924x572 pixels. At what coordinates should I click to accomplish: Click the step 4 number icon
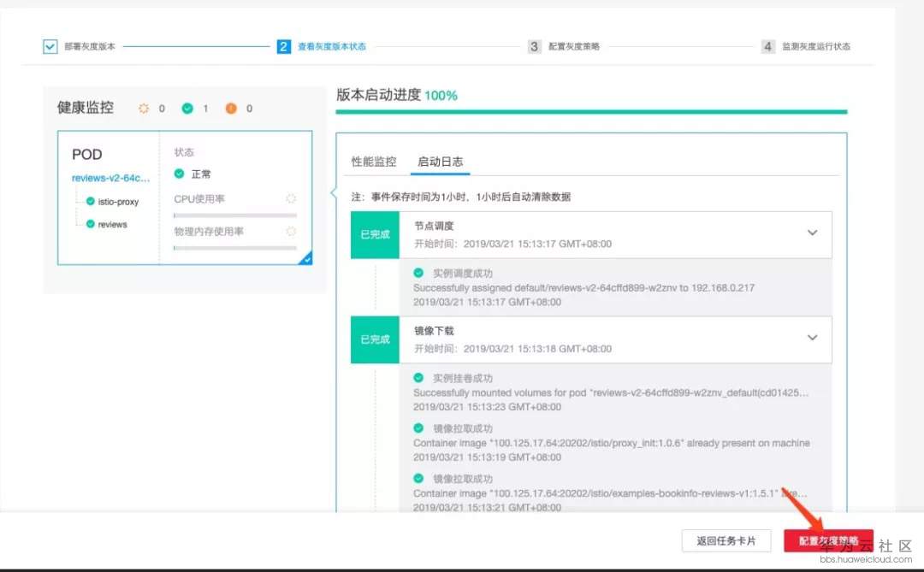pos(767,46)
